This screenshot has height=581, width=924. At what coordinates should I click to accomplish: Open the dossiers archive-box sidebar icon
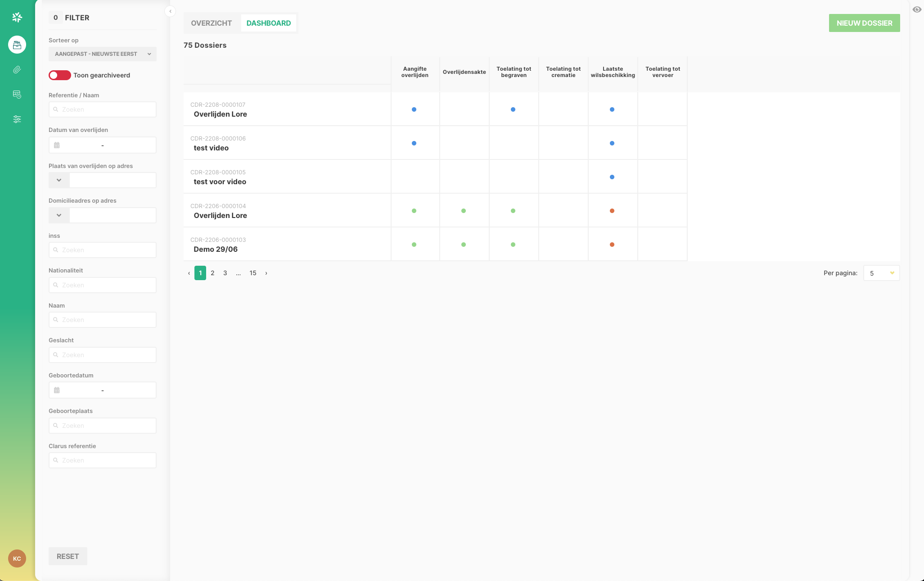[x=17, y=45]
